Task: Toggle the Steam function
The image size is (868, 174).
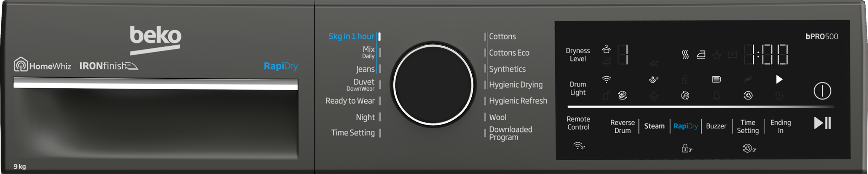Action: [x=654, y=126]
